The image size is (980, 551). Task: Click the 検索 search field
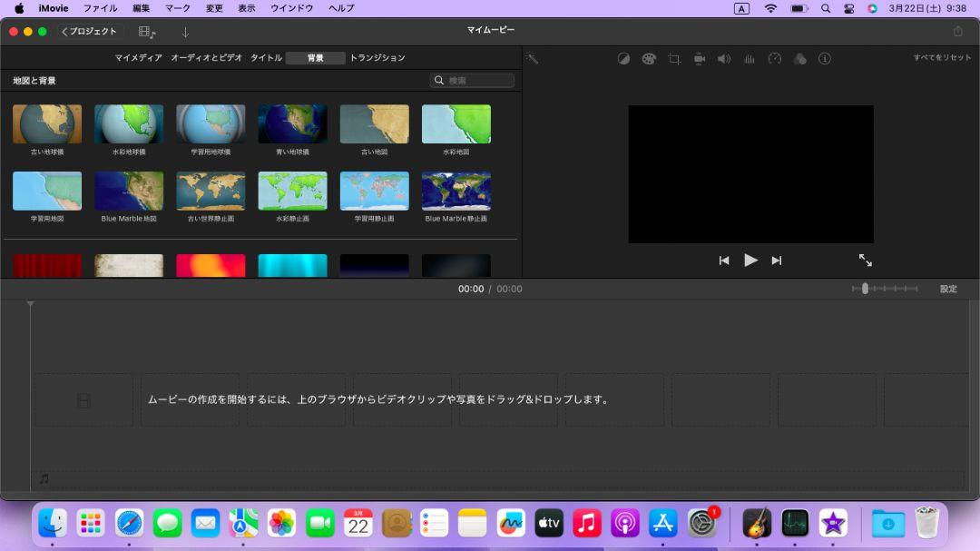click(x=472, y=81)
